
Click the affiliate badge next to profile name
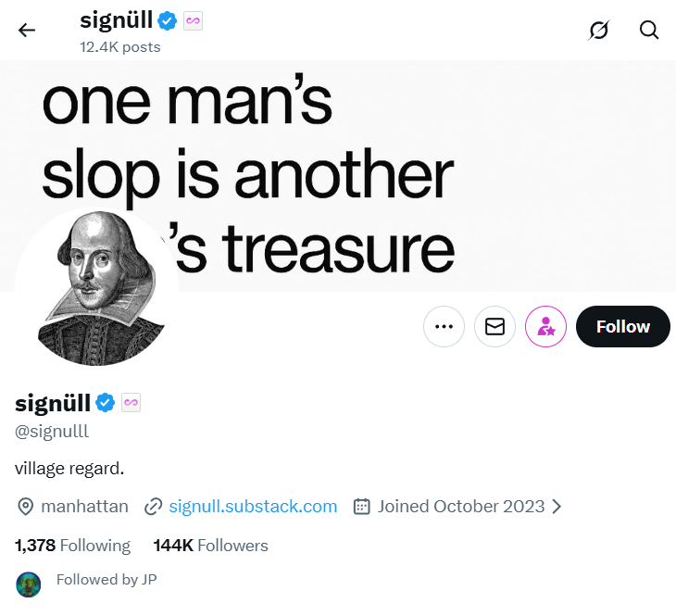click(x=131, y=403)
